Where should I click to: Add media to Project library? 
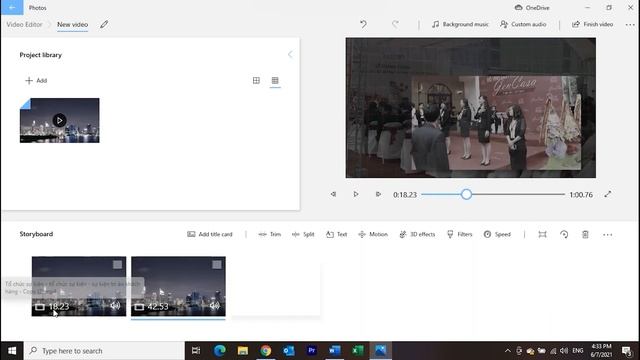coord(36,80)
